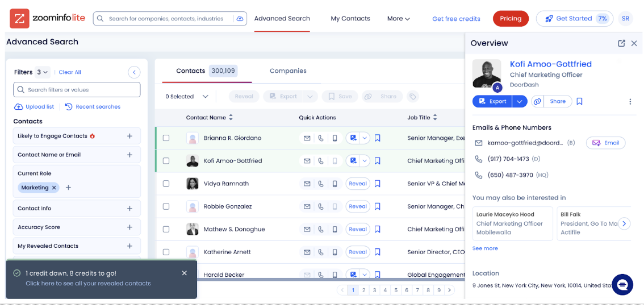This screenshot has width=644, height=307.
Task: Select checkbox for Mathew S. Donoghue
Action: [166, 229]
